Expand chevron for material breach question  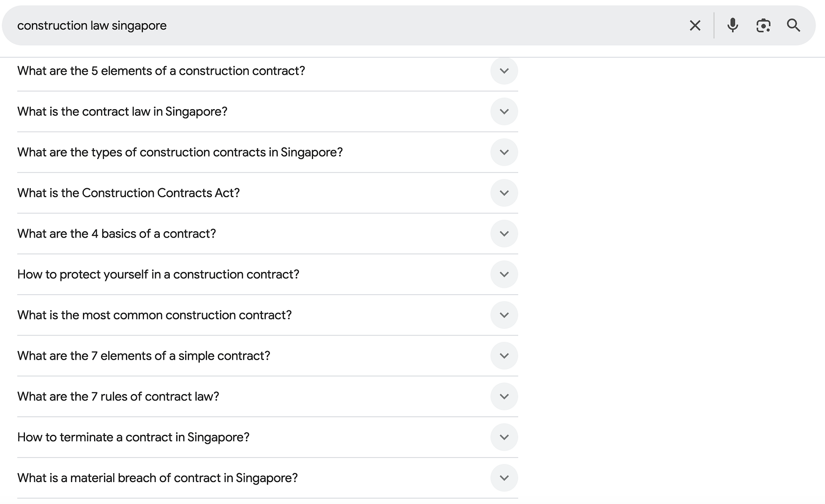click(504, 478)
